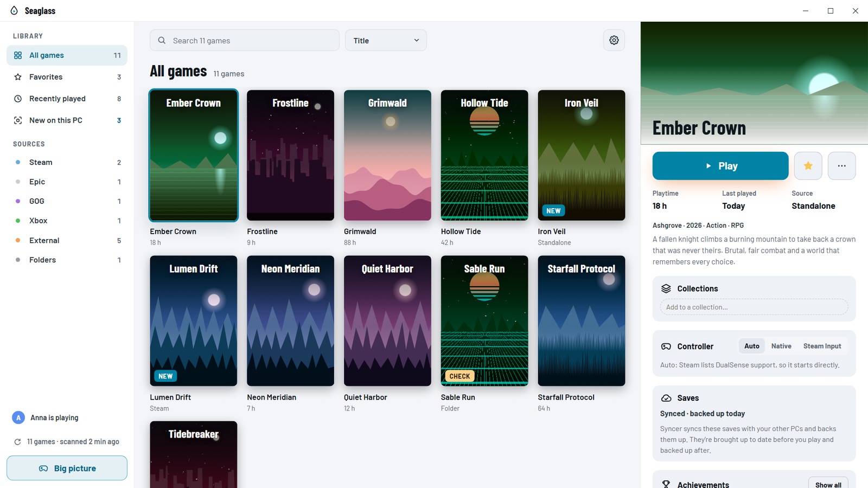The image size is (868, 488).
Task: Filter by the External source
Action: click(x=67, y=240)
